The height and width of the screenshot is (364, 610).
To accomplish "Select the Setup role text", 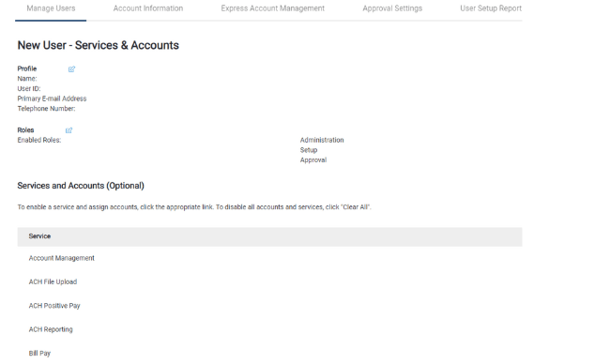I will point(309,150).
